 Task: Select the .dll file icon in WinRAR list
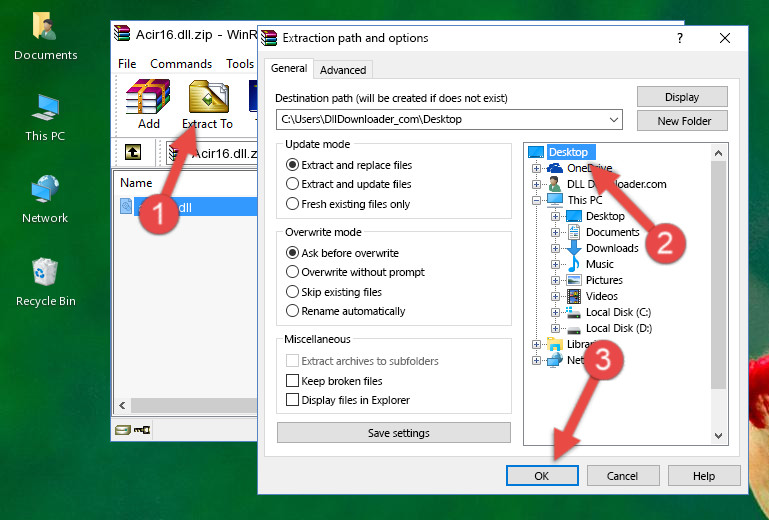coord(126,207)
